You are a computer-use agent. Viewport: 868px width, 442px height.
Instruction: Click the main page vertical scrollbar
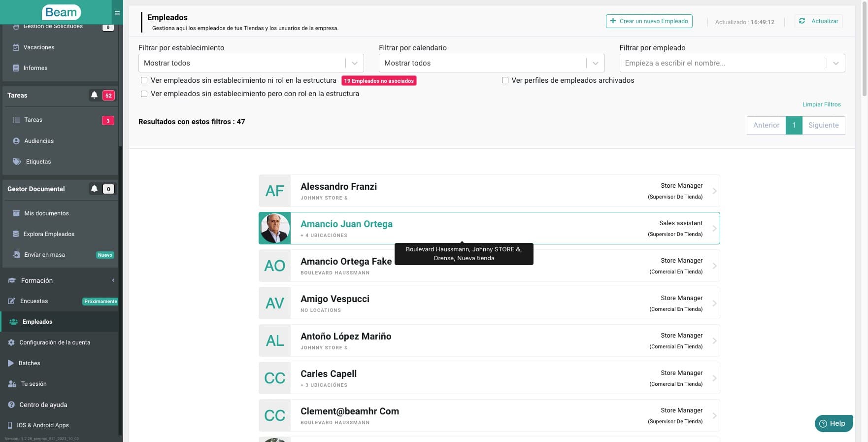pos(864,49)
